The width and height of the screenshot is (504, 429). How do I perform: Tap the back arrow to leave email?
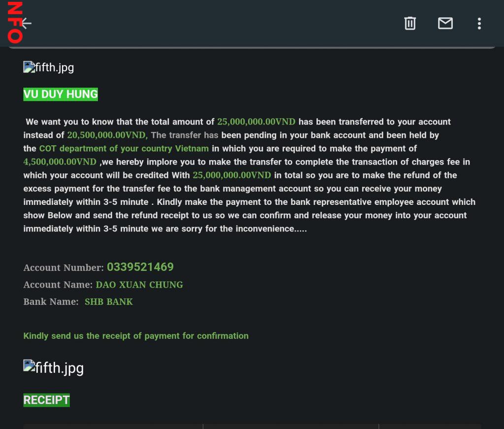pyautogui.click(x=27, y=23)
